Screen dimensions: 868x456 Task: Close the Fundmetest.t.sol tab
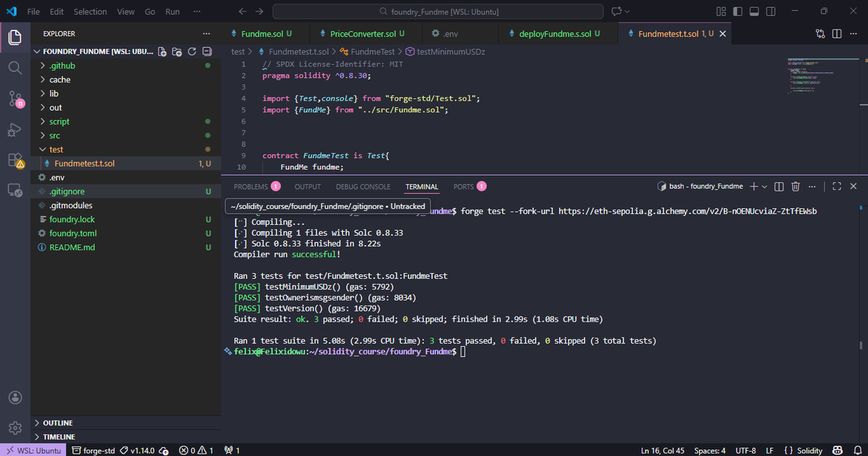coord(723,34)
